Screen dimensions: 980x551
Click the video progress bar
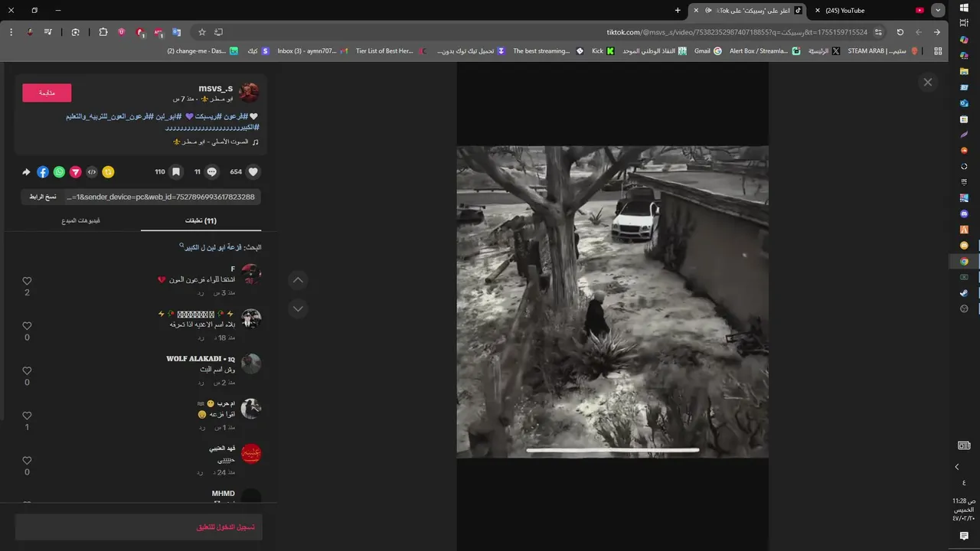tap(612, 450)
